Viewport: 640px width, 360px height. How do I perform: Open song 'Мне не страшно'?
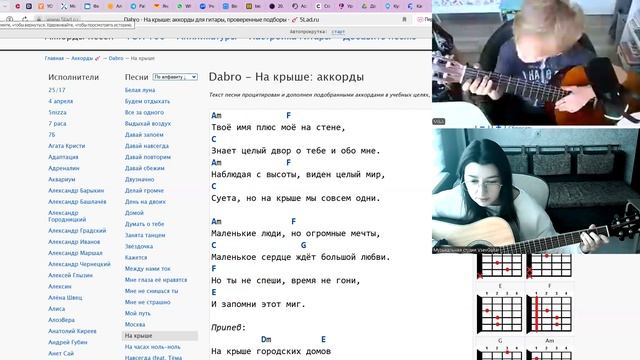[x=147, y=302]
